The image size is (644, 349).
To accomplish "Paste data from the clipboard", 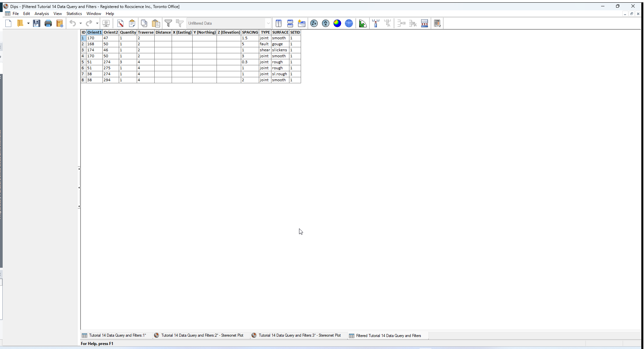I will click(x=155, y=23).
